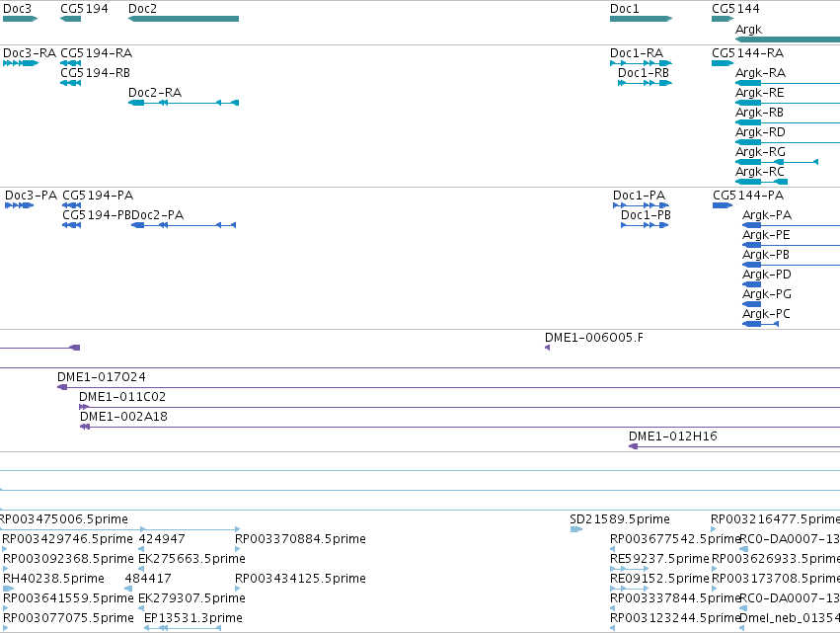The height and width of the screenshot is (633, 840).
Task: Select the CG5194 gene glyph
Action: pos(70,19)
